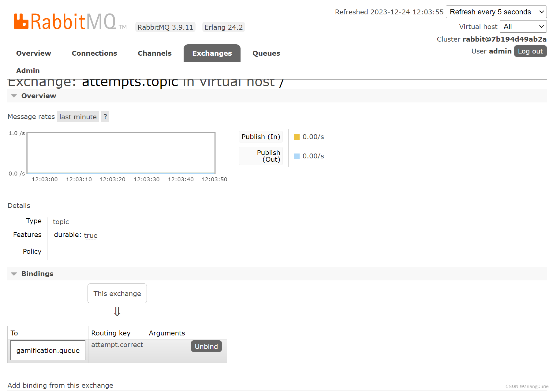Switch to the Channels tab

pos(155,53)
